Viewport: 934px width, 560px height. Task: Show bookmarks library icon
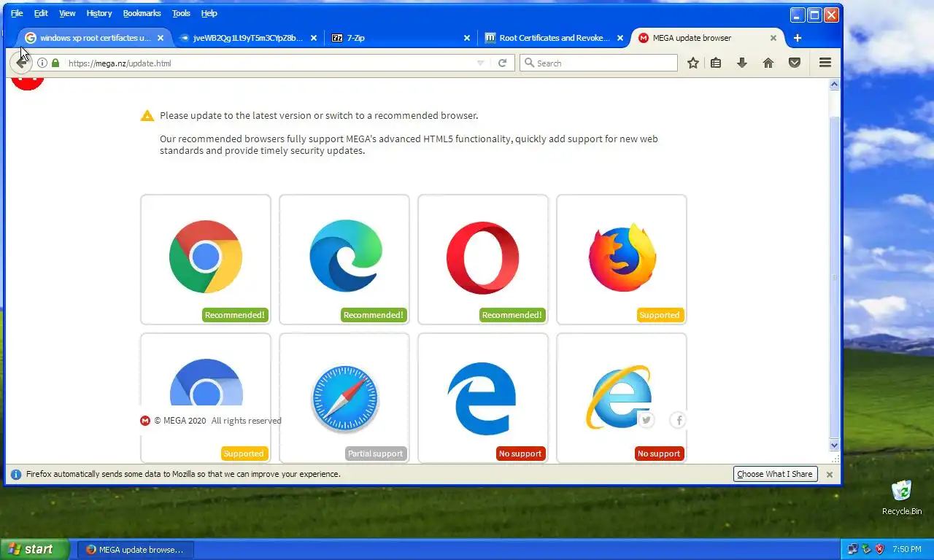coord(716,63)
